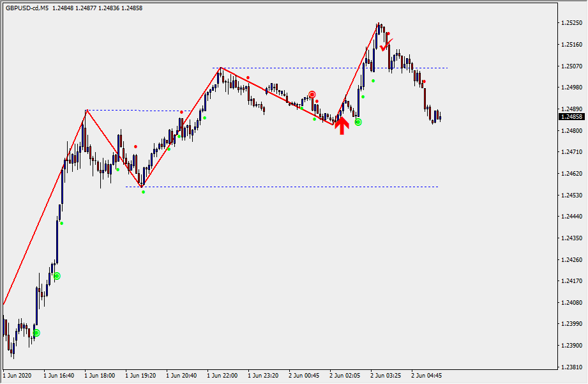Select the red check mark near the top
588x384 pixels.
coord(385,45)
